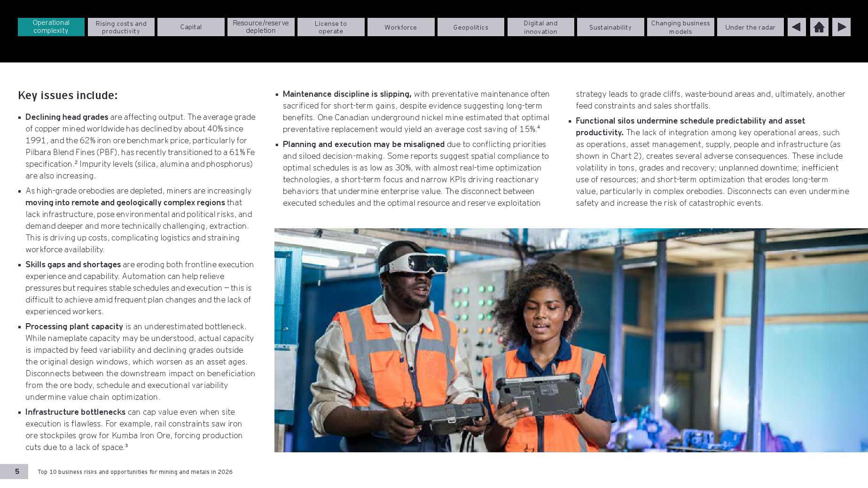The image size is (868, 488).
Task: Go to Changing business models tab
Action: (x=680, y=27)
